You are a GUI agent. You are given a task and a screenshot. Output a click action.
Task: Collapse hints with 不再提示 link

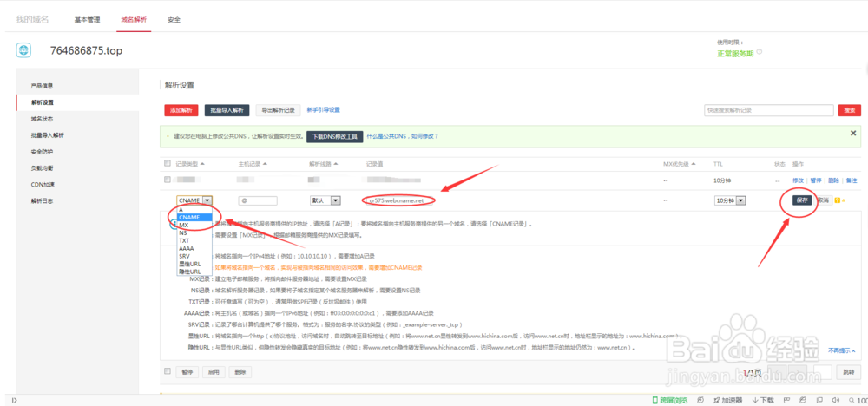click(x=842, y=350)
